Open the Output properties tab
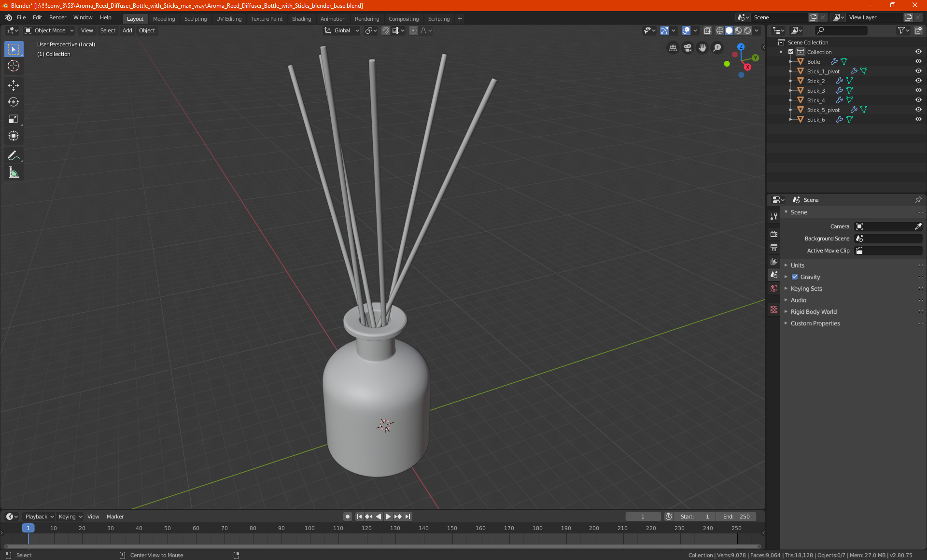The height and width of the screenshot is (560, 927). (774, 248)
